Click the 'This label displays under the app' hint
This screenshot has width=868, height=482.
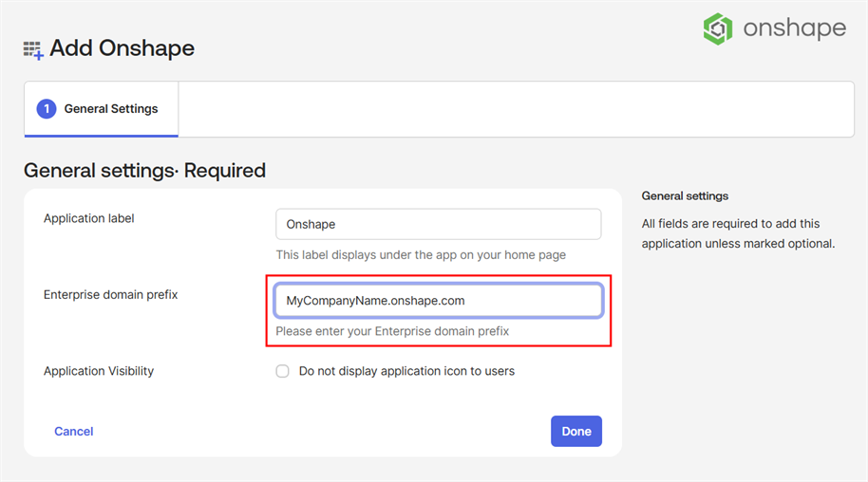coord(421,254)
